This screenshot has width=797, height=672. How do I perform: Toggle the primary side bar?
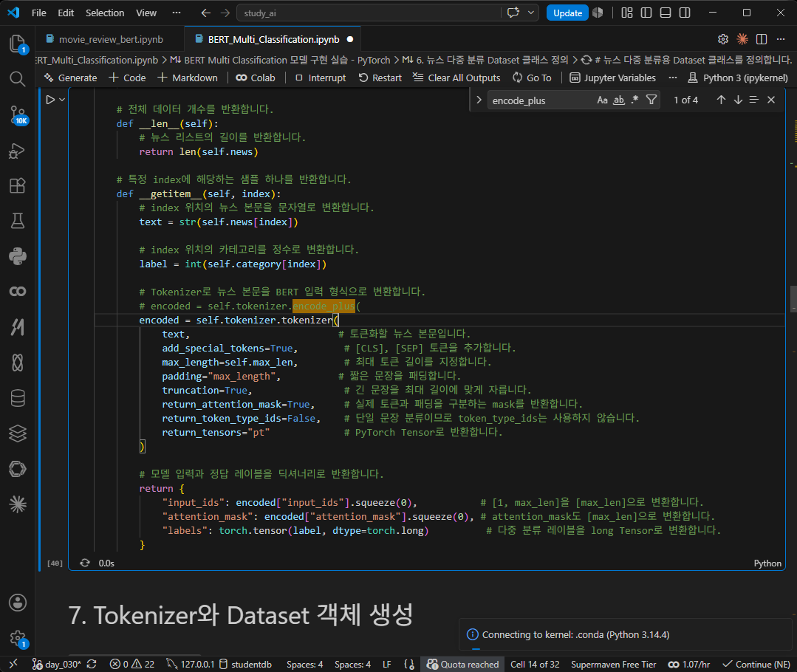tap(646, 13)
